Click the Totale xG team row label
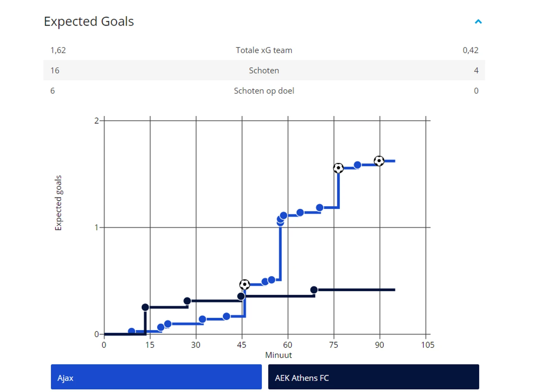This screenshot has height=392, width=534. tap(264, 50)
